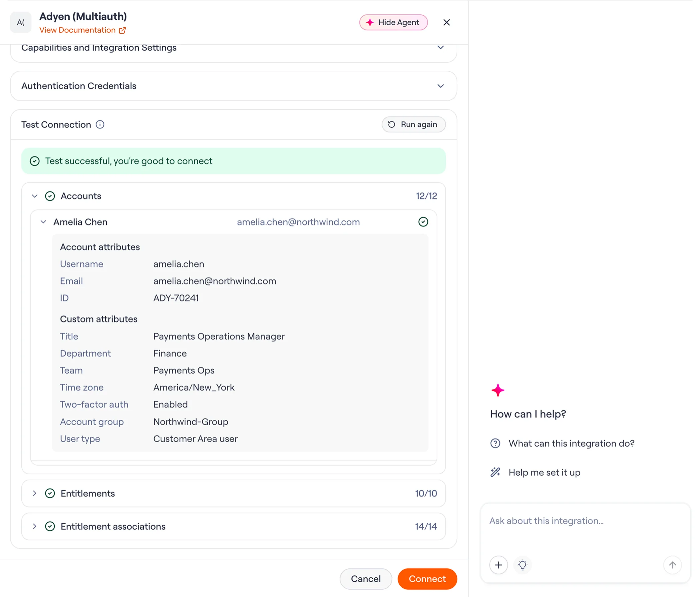Image resolution: width=700 pixels, height=597 pixels.
Task: Select the Help me set it up suggestion
Action: [535, 472]
